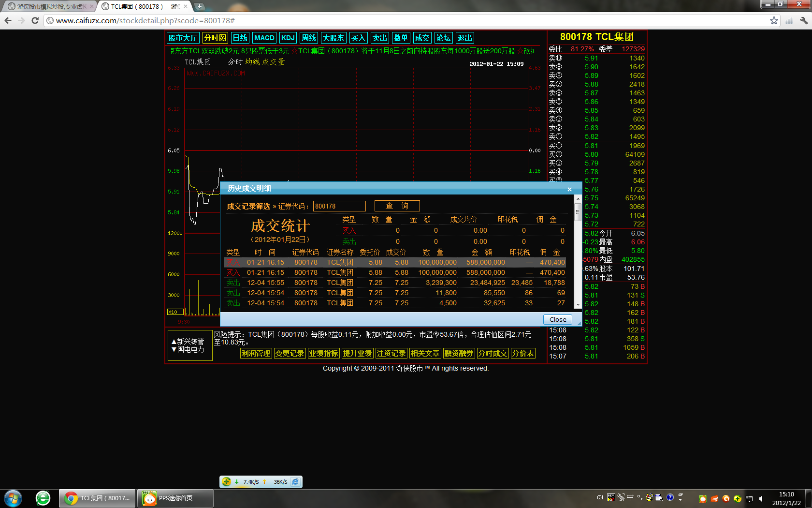Screen dimensions: 812x508
Task: Click the 买入 buy button
Action: tap(358, 38)
